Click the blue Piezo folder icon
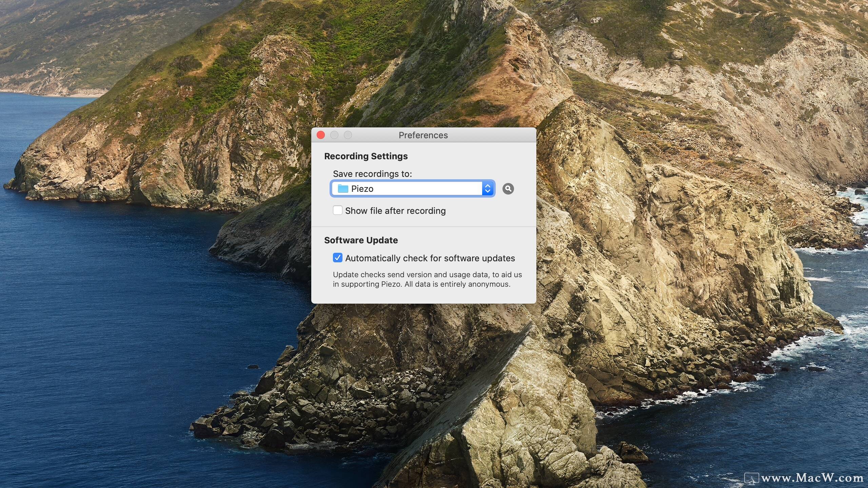The width and height of the screenshot is (868, 488). click(343, 189)
